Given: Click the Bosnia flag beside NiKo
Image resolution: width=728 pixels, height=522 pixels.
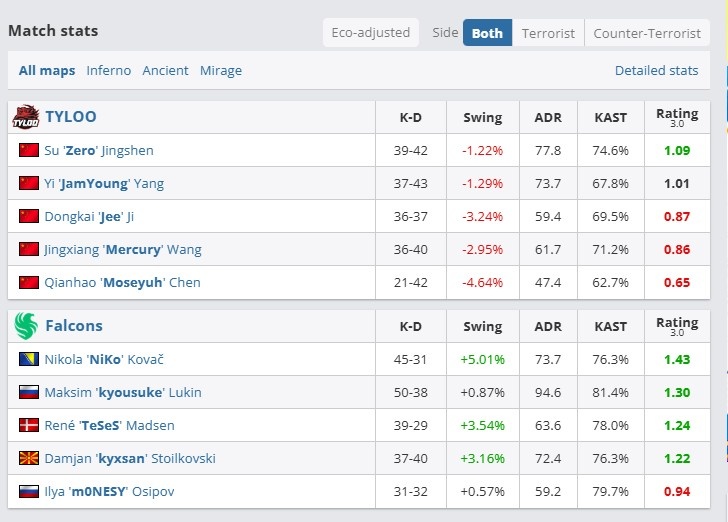Looking at the screenshot, I should point(28,359).
